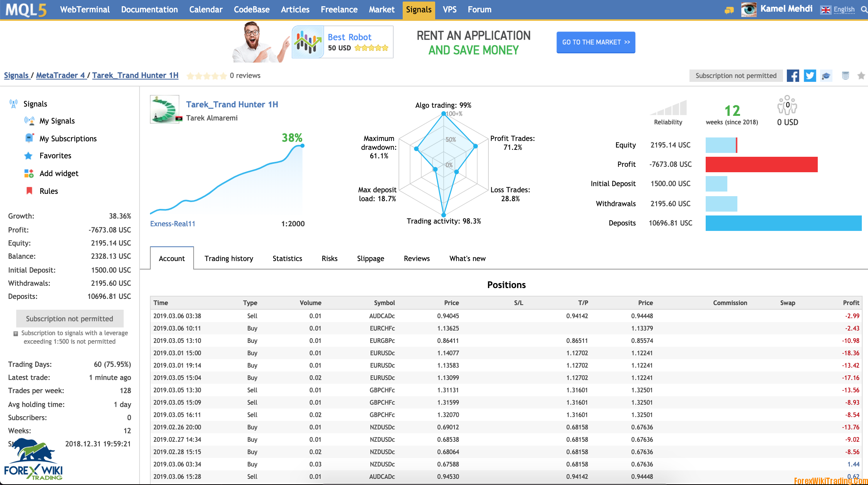Switch to the Reviews tab
Viewport: 868px width, 485px height.
coord(417,258)
